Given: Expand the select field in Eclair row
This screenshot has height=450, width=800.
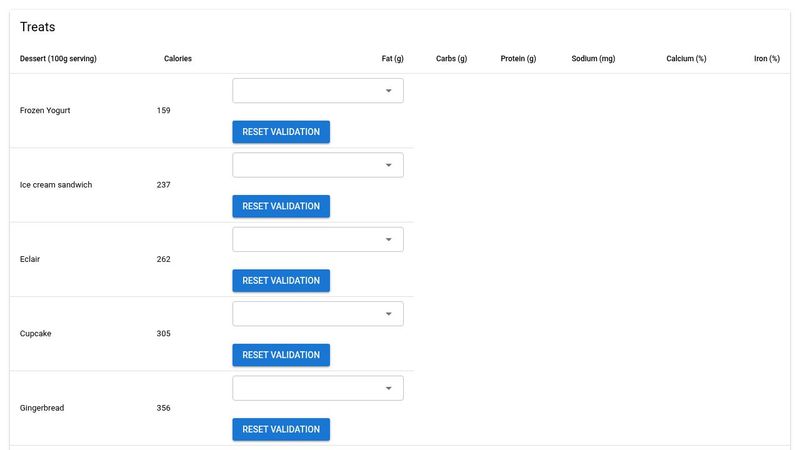Looking at the screenshot, I should tap(317, 240).
